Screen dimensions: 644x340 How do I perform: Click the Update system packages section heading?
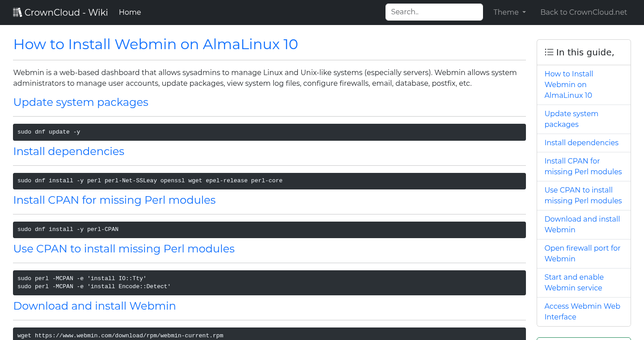81,102
